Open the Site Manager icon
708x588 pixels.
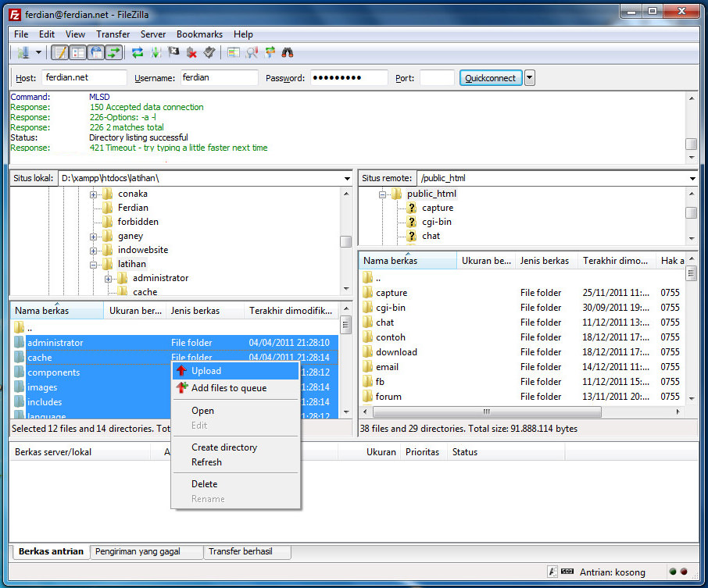(23, 53)
